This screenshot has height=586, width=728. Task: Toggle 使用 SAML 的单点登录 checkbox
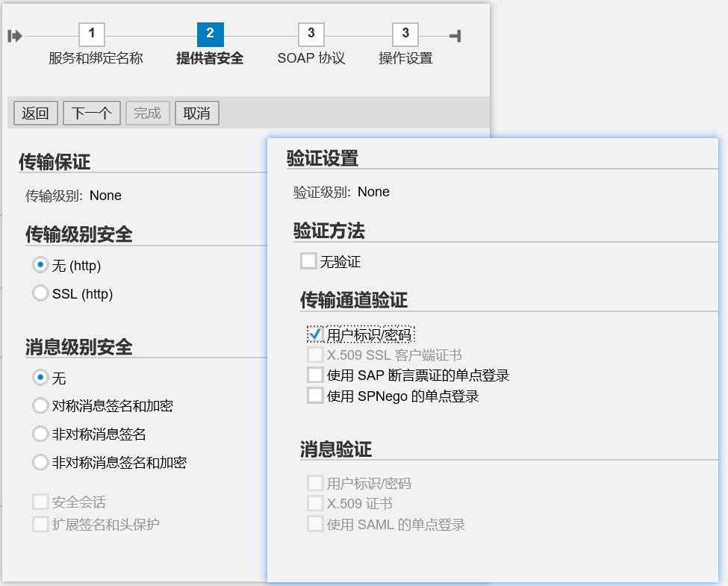pos(315,524)
